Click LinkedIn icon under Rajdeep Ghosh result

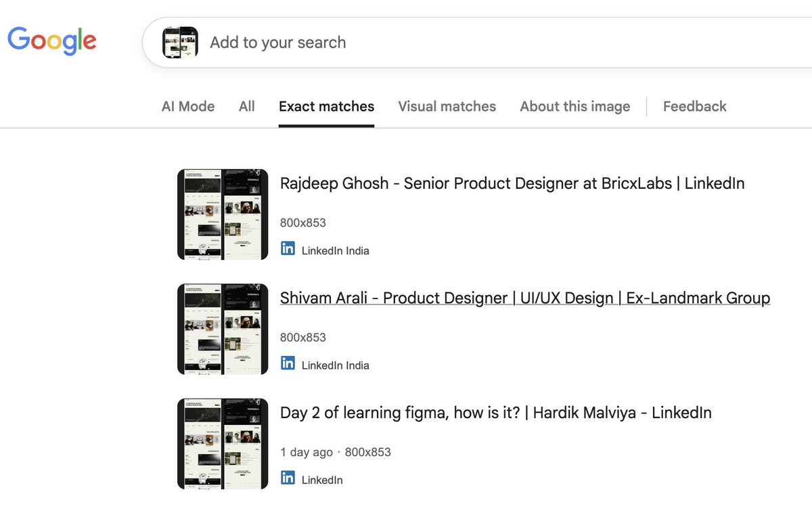(288, 248)
